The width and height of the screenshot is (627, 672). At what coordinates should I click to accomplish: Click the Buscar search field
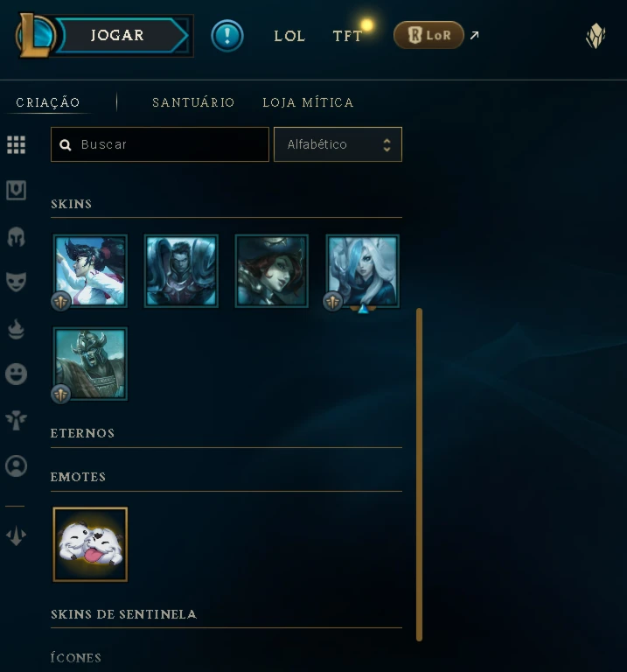click(160, 144)
